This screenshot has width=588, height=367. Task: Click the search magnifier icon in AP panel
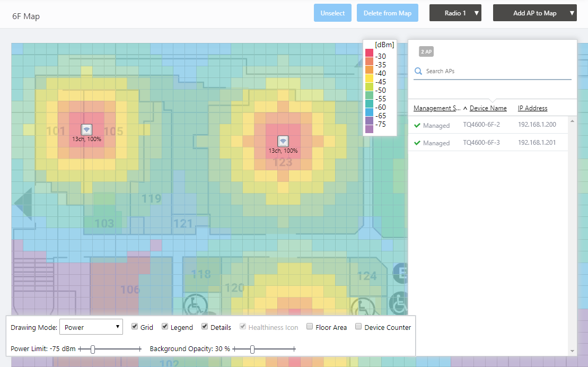pos(418,71)
